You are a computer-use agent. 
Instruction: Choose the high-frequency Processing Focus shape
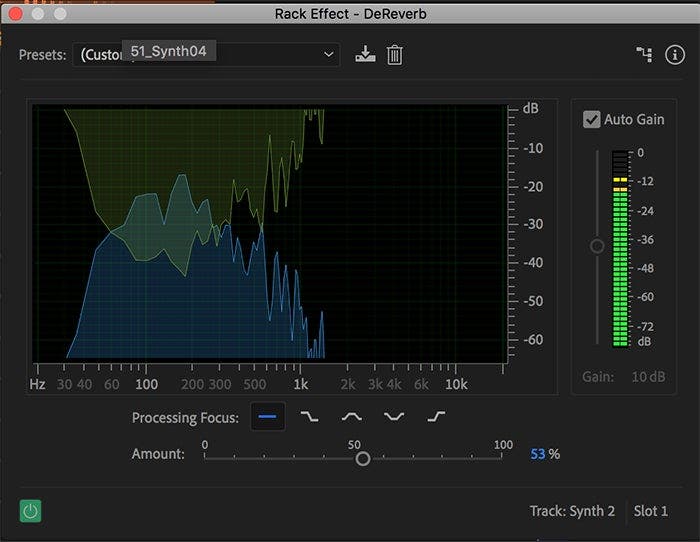(x=436, y=417)
